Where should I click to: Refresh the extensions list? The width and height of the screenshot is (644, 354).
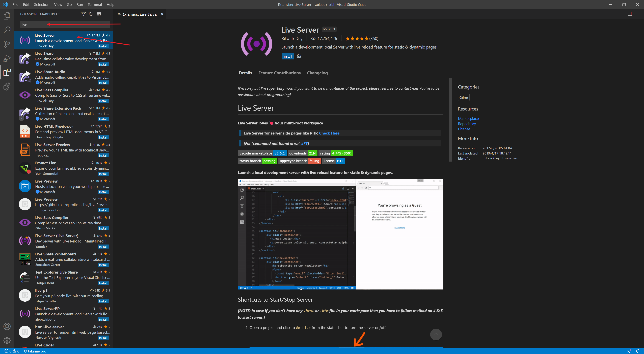[91, 14]
